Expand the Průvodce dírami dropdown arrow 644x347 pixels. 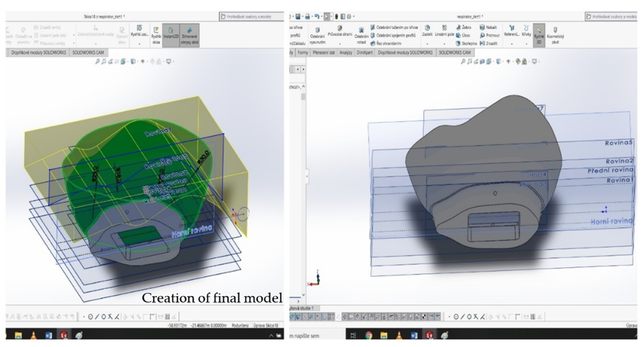point(340,44)
